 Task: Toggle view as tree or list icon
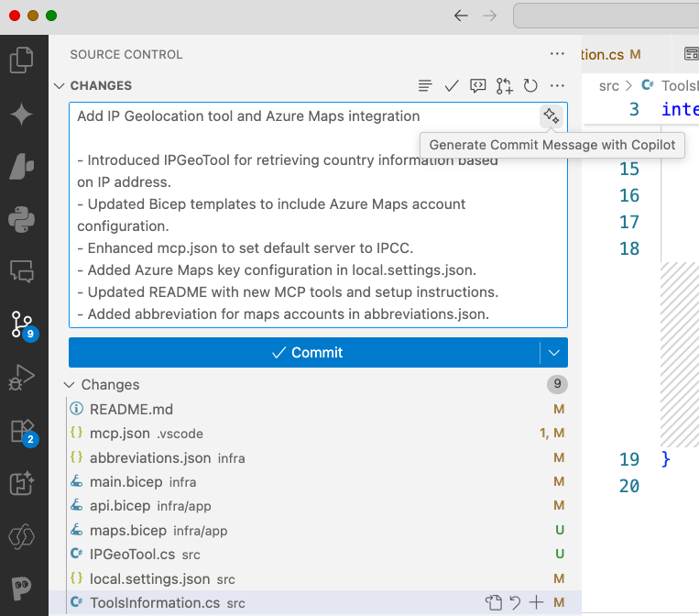(x=425, y=85)
